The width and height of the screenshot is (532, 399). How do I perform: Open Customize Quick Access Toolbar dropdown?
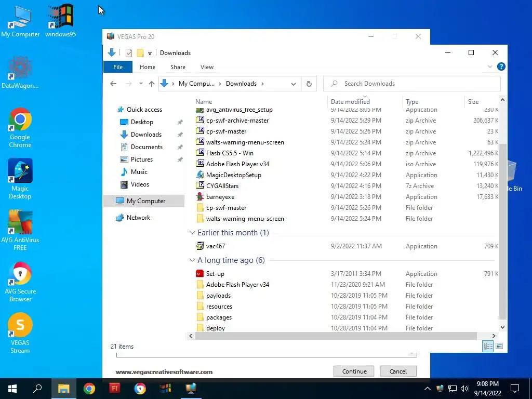[x=150, y=54]
